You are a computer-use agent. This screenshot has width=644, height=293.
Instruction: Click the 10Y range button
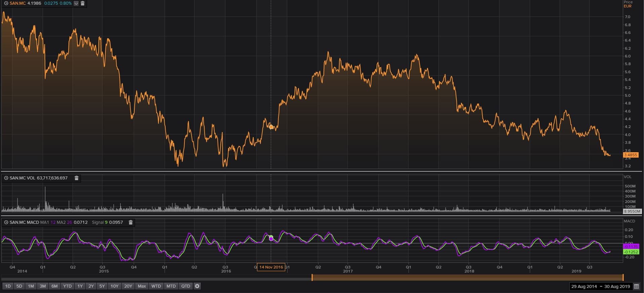pyautogui.click(x=115, y=286)
